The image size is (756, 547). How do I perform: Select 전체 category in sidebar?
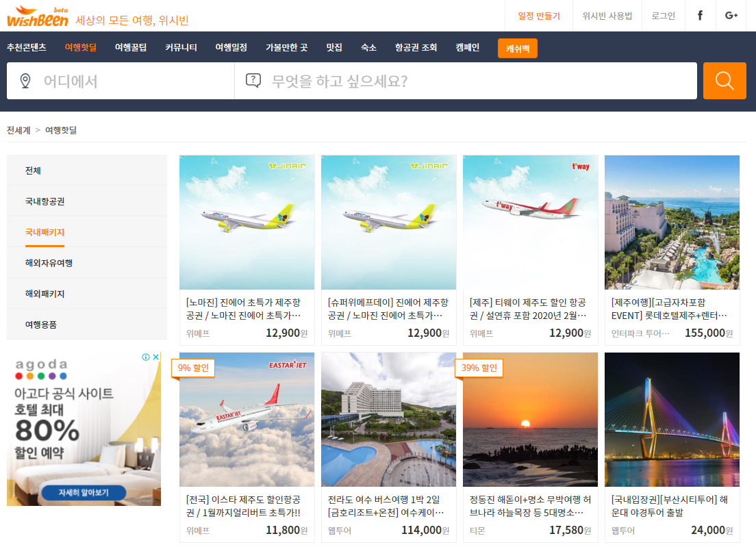87,170
